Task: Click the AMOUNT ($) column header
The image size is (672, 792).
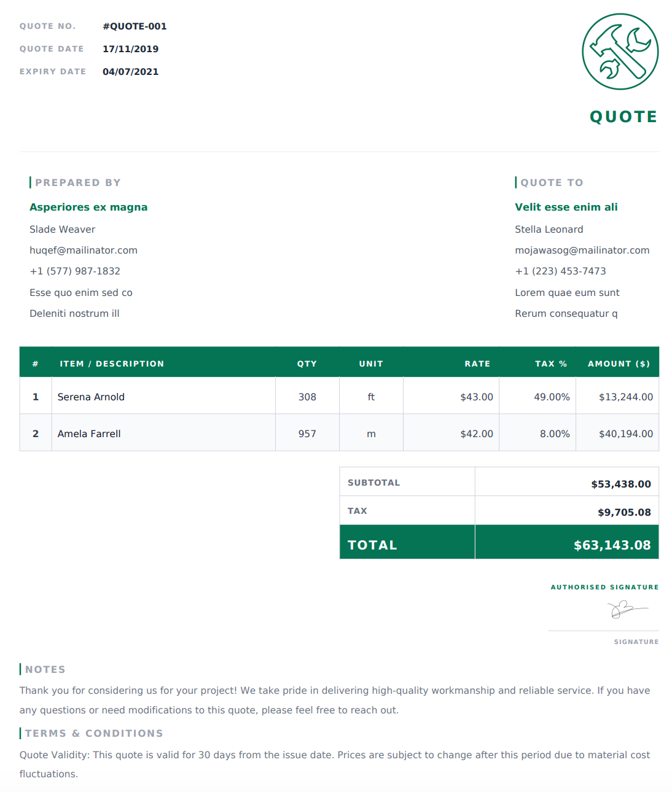Action: 619,364
